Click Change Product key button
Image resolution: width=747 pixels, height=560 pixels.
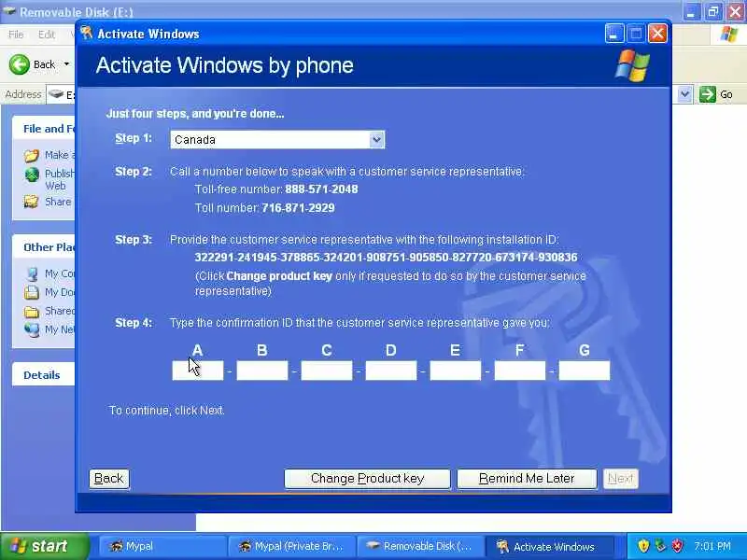click(367, 479)
